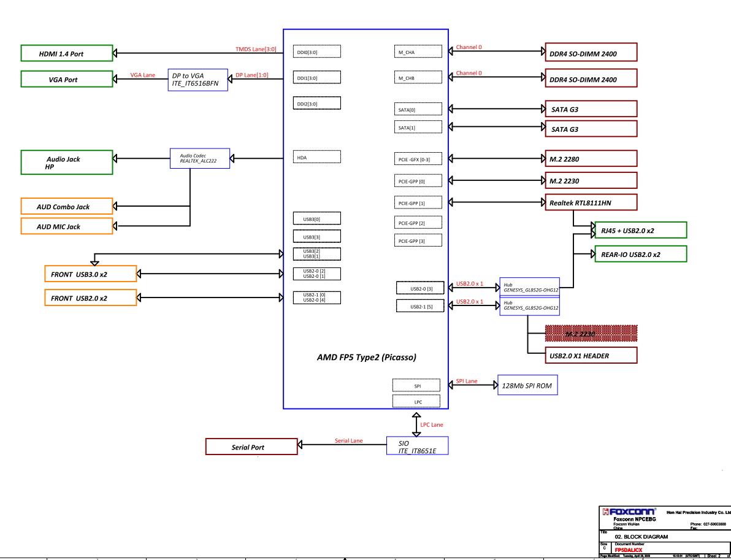Click the HDA interface box
Viewport: 731px width, 560px height.
317,157
